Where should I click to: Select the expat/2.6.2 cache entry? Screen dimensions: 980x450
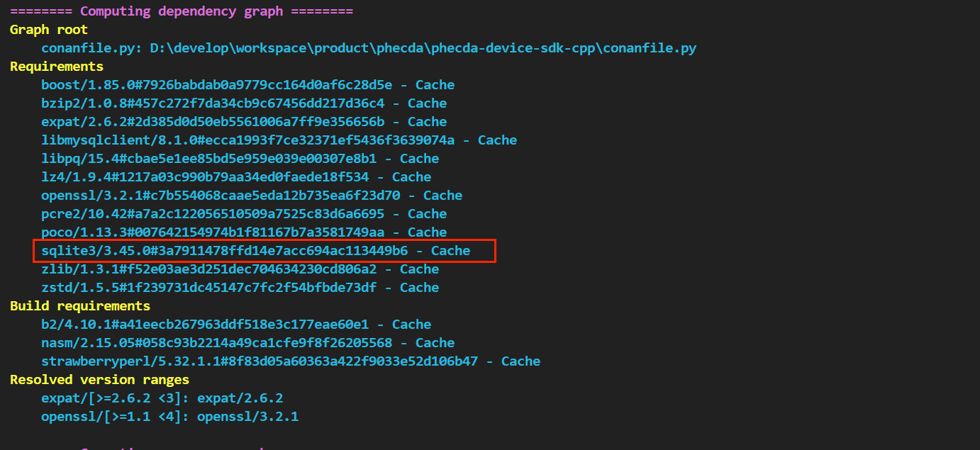244,122
